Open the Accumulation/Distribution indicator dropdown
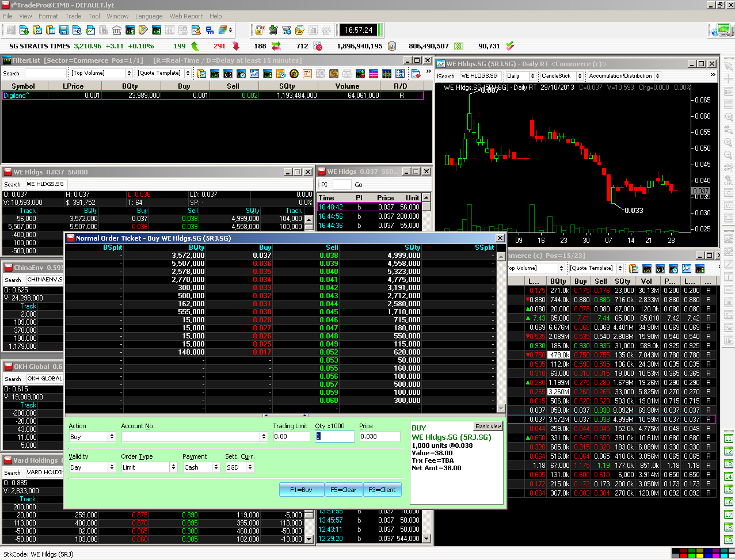This screenshot has height=560, width=735. (x=657, y=76)
